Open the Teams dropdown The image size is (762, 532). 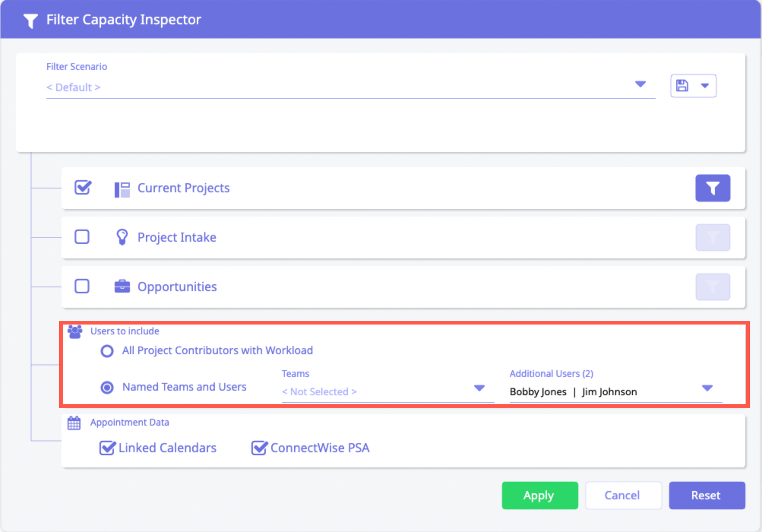pos(479,388)
